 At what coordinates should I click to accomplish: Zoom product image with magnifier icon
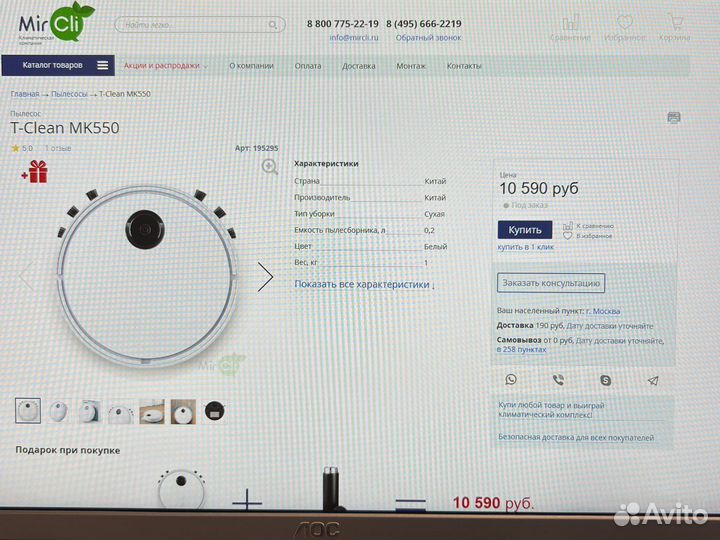click(x=269, y=167)
